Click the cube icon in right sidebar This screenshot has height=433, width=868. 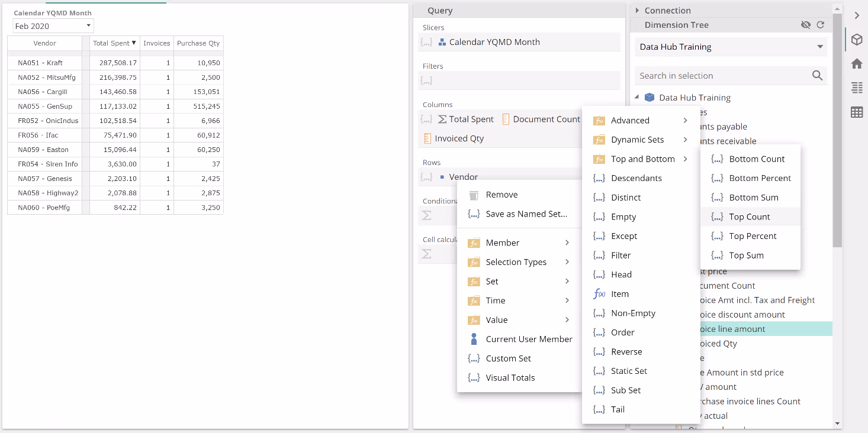856,40
